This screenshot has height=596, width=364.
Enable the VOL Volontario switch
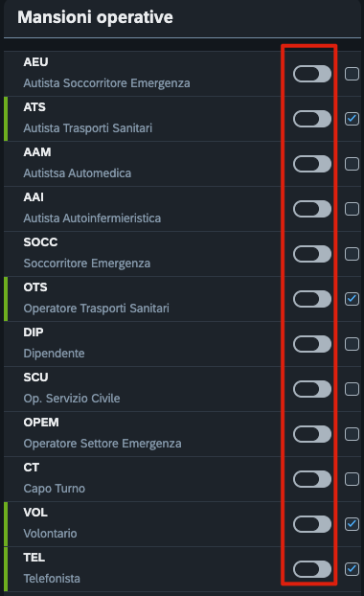click(312, 524)
